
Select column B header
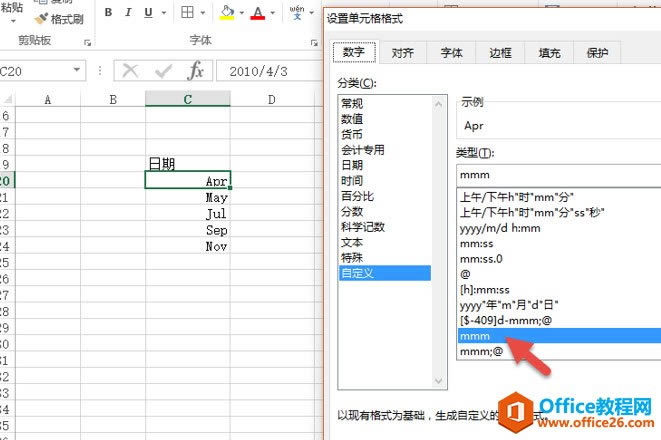(x=113, y=99)
